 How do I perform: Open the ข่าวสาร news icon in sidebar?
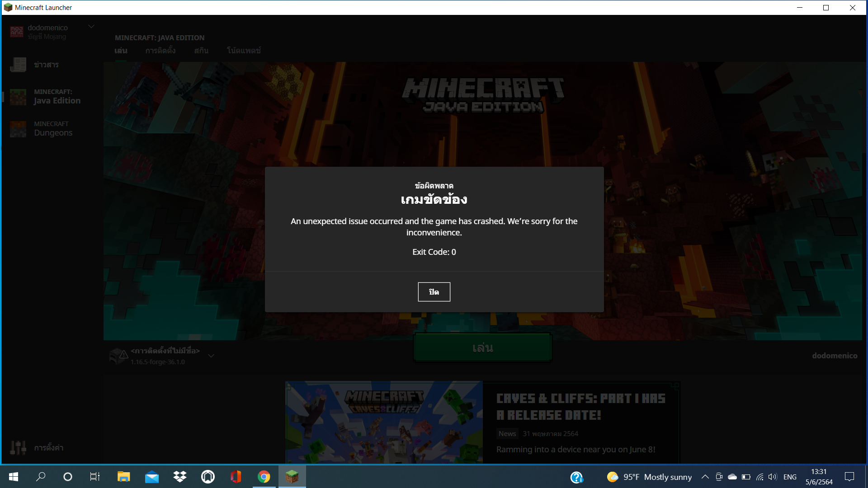[18, 65]
